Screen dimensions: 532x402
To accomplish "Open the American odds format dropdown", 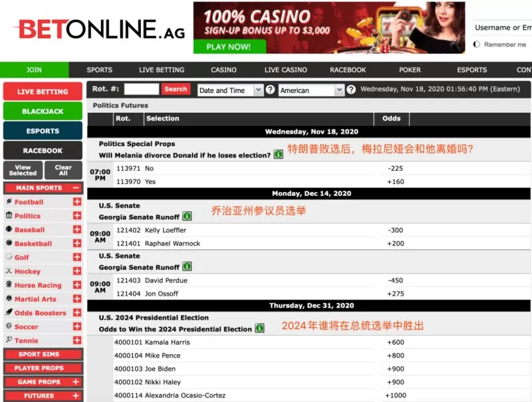I will [x=311, y=90].
